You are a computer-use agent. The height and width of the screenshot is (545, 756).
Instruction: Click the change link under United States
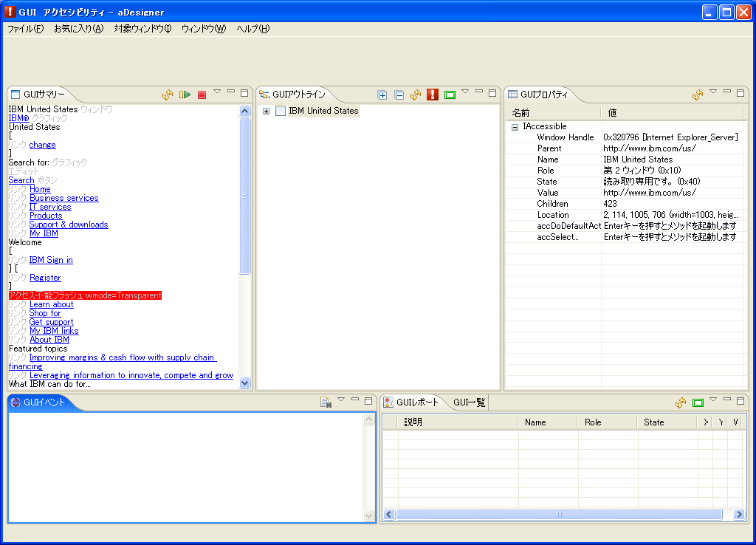[42, 145]
